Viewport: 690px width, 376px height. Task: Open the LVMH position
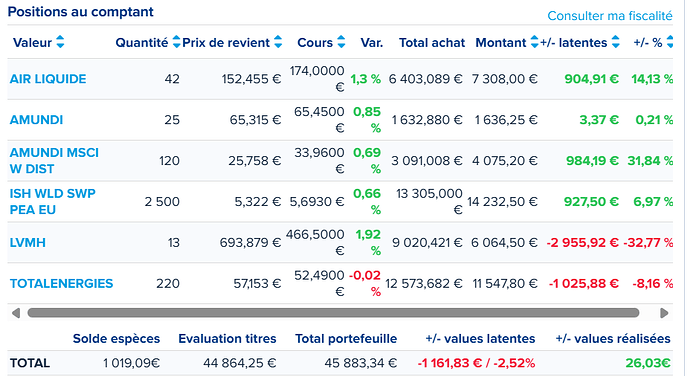click(x=28, y=243)
